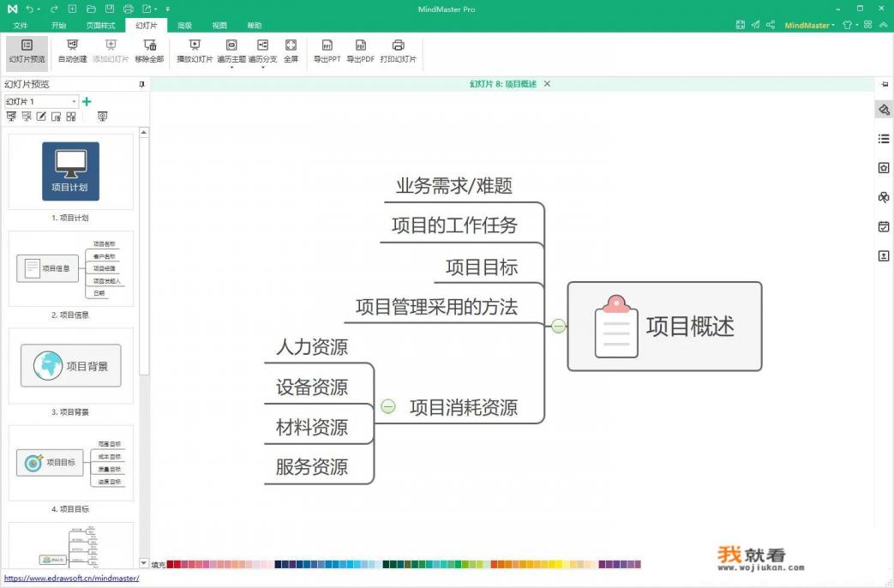
Task: Click the Open folder icon in title bar
Action: pos(91,9)
